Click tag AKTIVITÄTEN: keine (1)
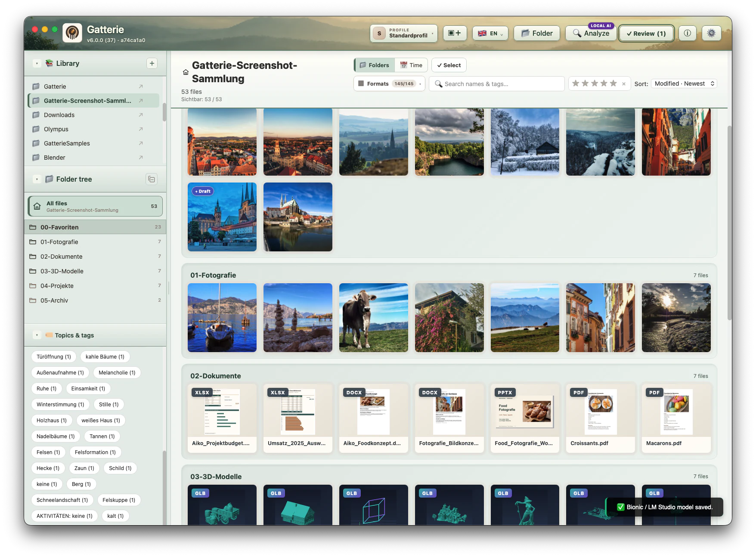Screen dimensions: 756x557 (65, 516)
